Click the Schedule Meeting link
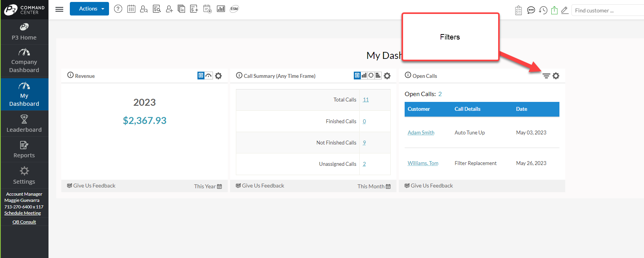 [23, 213]
